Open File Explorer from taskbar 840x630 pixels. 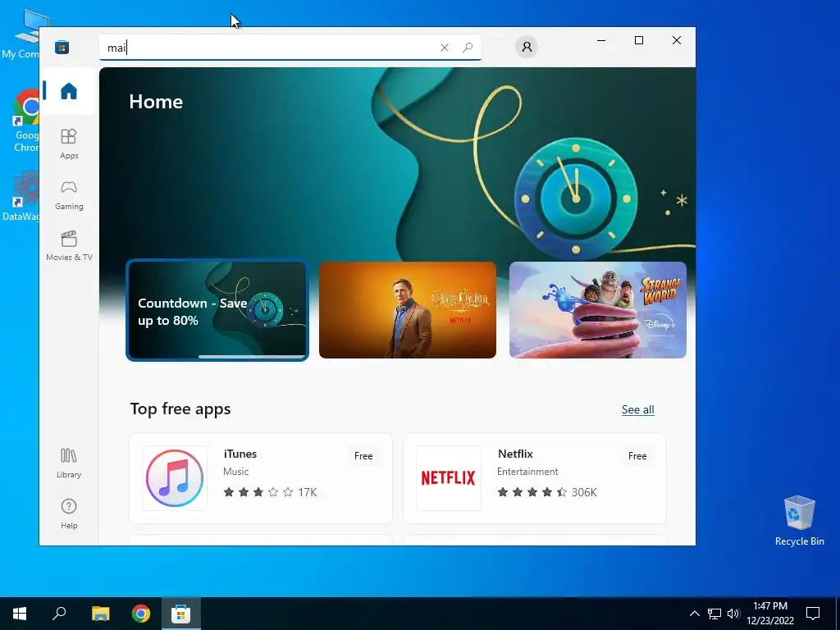click(x=100, y=614)
